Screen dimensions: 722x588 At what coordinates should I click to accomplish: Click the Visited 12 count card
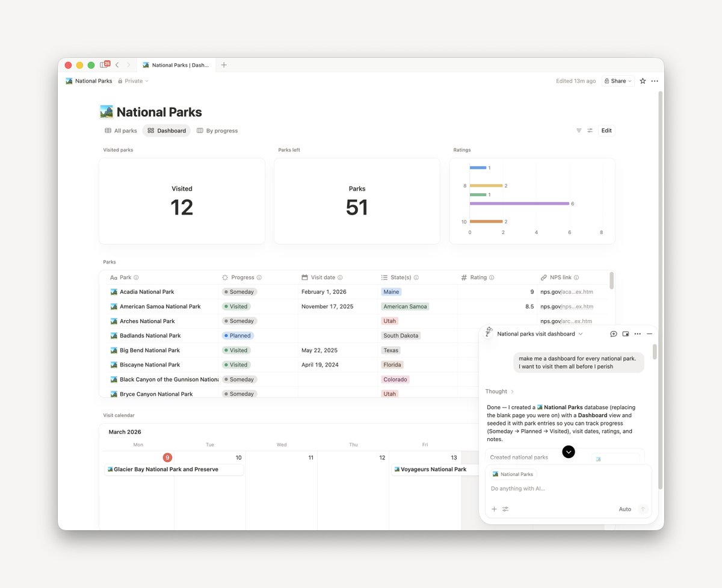pos(182,201)
